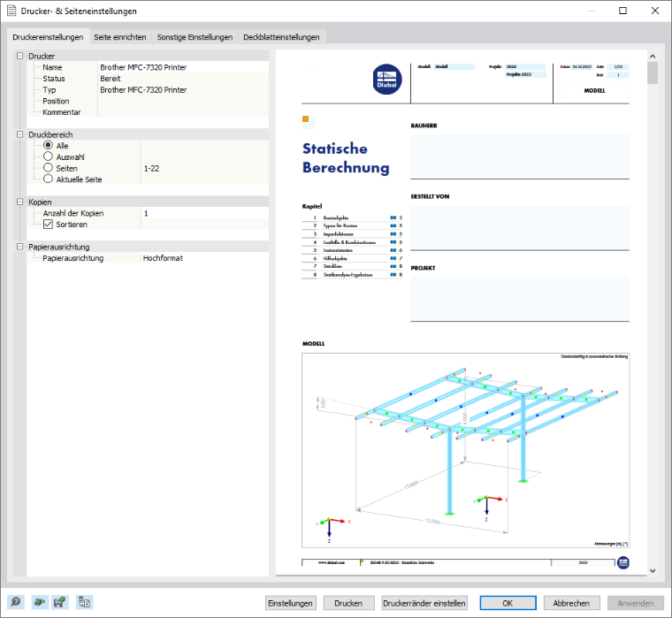Switch to Seite einrichten tab

[120, 37]
